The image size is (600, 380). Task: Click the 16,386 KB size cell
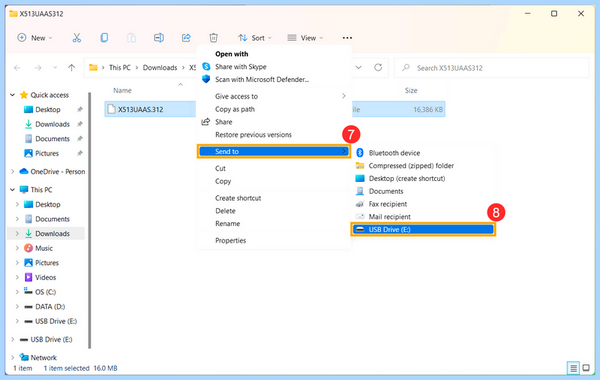(428, 109)
